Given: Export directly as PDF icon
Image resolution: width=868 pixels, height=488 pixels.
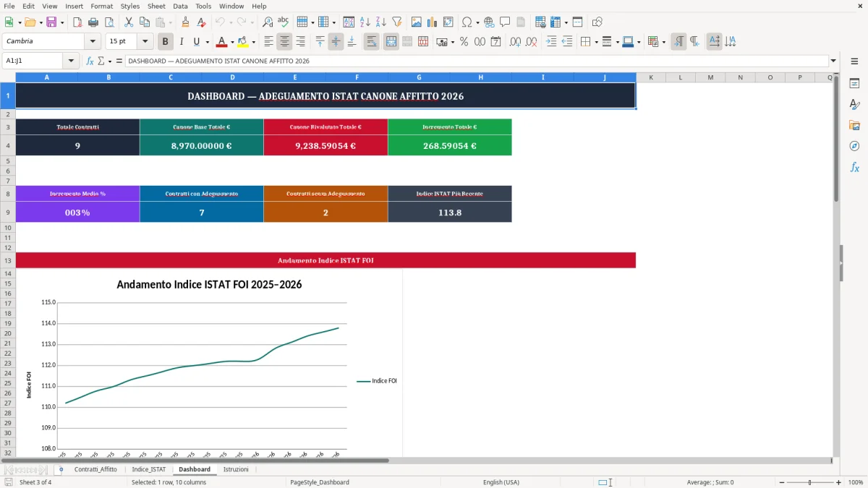Looking at the screenshot, I should (77, 22).
